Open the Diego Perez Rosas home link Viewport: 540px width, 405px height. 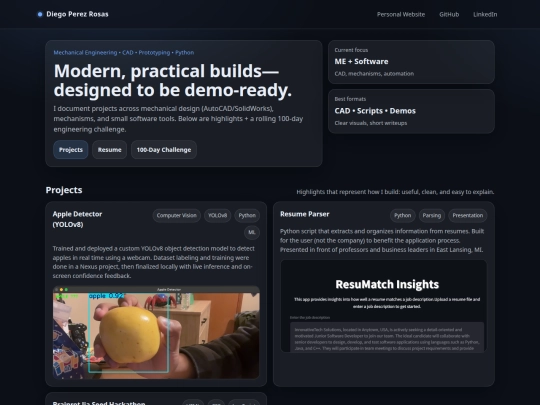tap(73, 14)
